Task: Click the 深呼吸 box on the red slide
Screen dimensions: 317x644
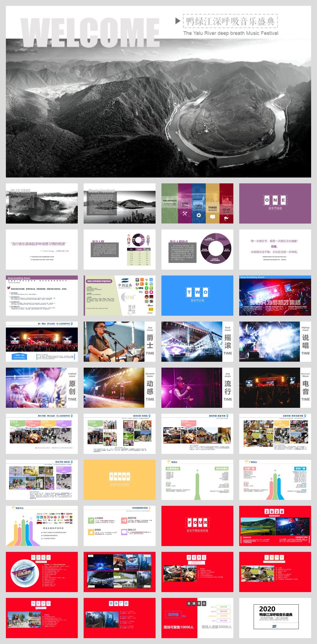Action: [173, 615]
